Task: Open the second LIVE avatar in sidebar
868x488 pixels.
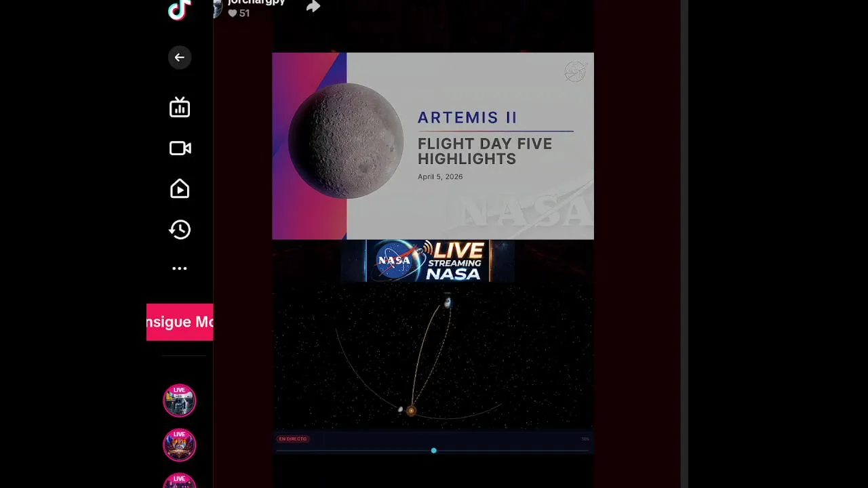Action: coord(179,445)
